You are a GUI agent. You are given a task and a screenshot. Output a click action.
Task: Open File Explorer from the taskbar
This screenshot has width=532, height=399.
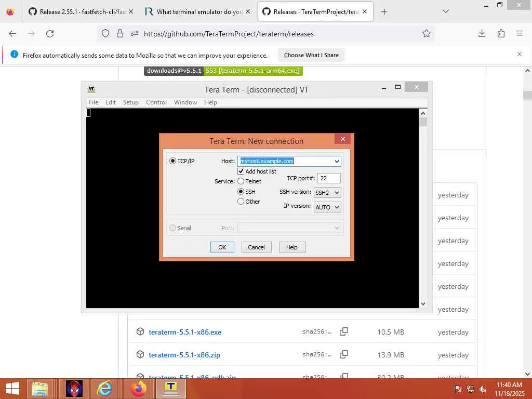coord(40,389)
